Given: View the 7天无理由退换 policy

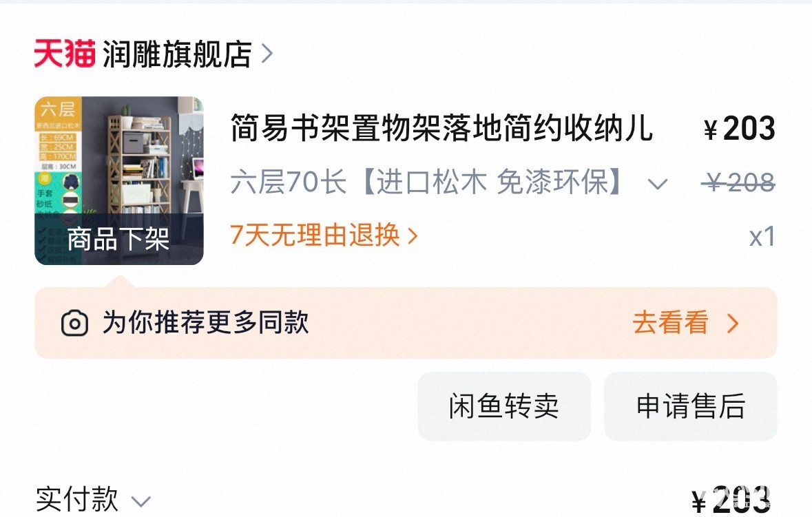Looking at the screenshot, I should [x=315, y=235].
